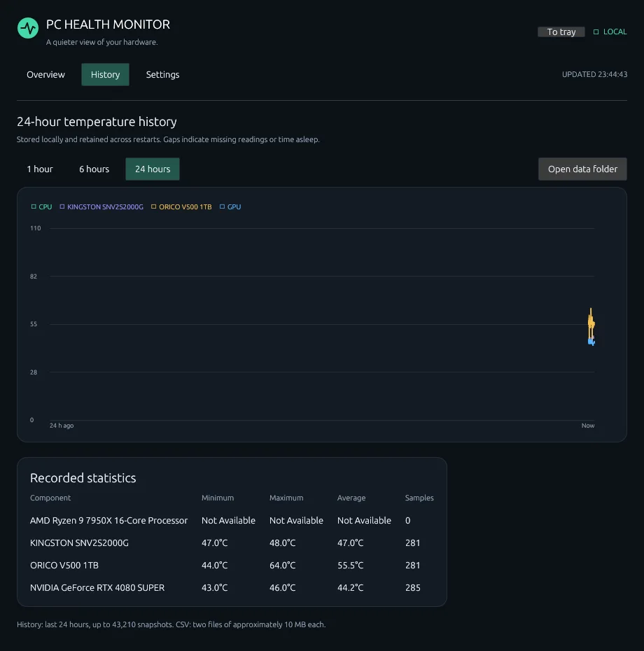644x651 pixels.
Task: Show the 1 hour range
Action: pyautogui.click(x=40, y=169)
